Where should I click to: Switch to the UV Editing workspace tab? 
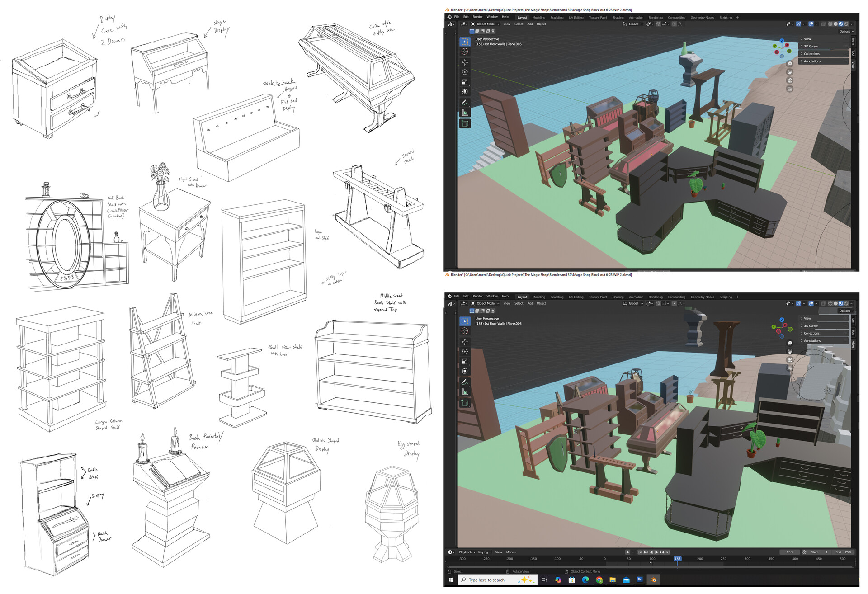tap(576, 17)
